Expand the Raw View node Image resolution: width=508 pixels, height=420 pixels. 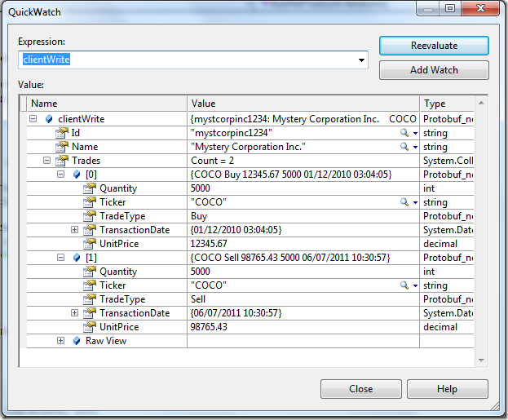[60, 341]
